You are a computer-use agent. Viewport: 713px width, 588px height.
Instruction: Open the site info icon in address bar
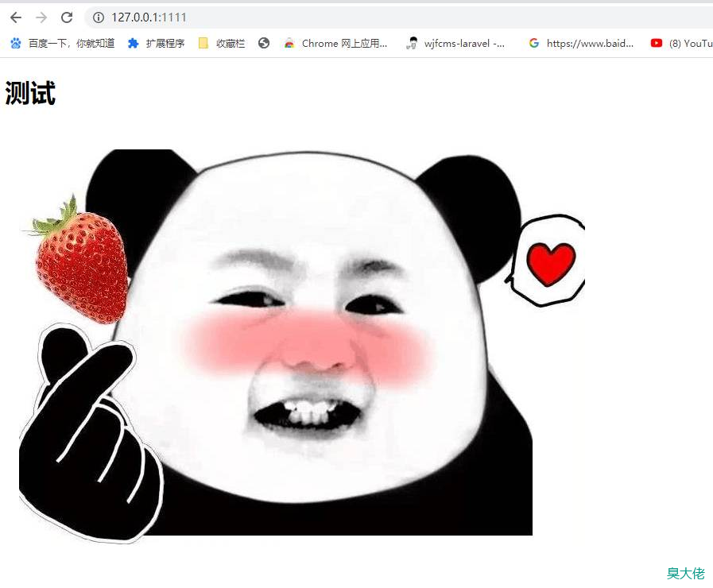coord(99,17)
